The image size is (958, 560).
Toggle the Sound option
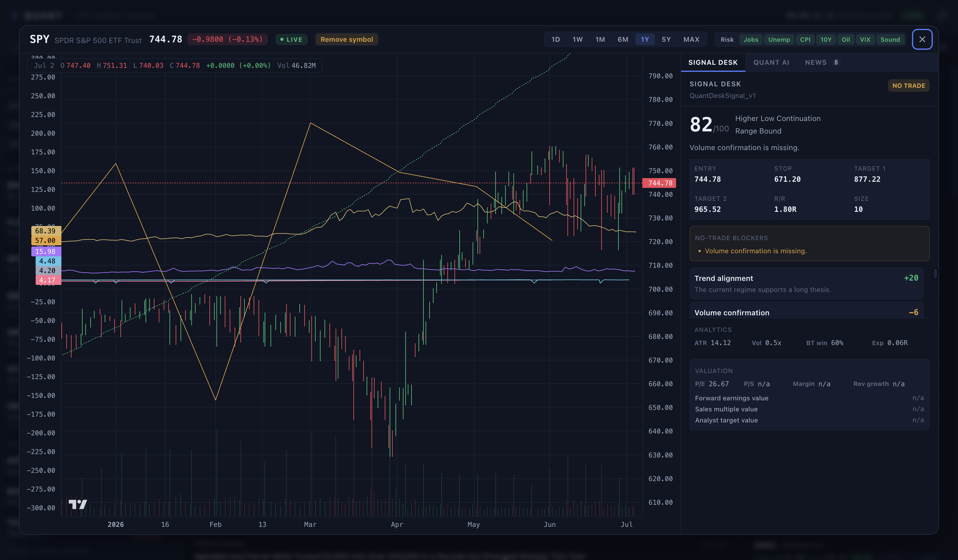890,40
